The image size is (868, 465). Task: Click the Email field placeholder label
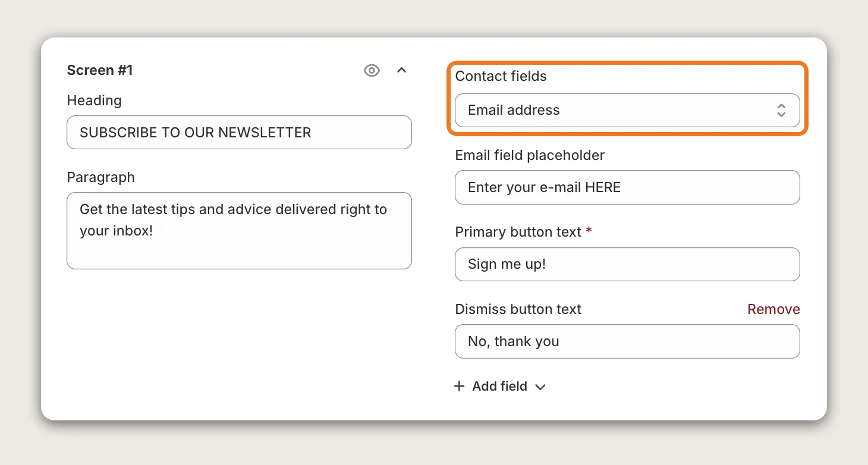click(530, 155)
